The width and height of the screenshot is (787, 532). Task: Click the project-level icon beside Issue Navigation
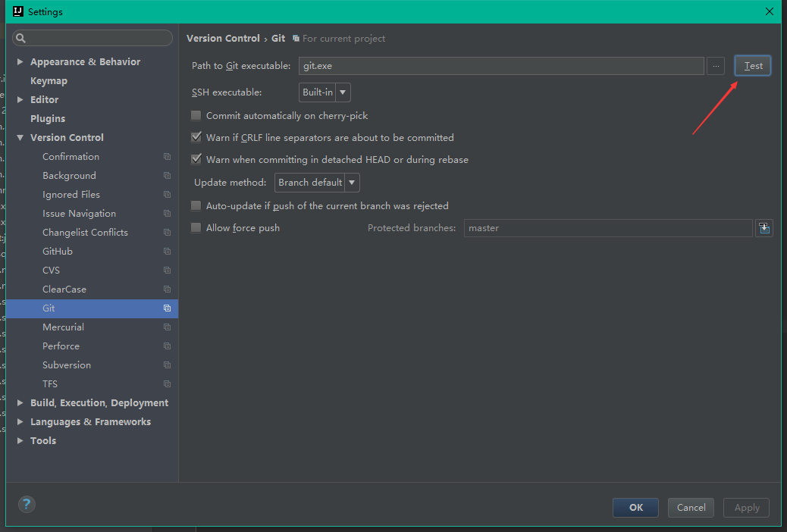pos(167,213)
